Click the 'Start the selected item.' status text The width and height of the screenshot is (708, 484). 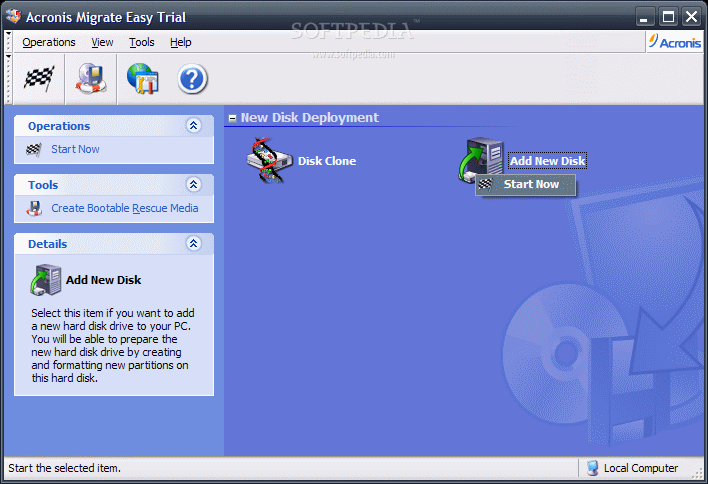point(65,468)
